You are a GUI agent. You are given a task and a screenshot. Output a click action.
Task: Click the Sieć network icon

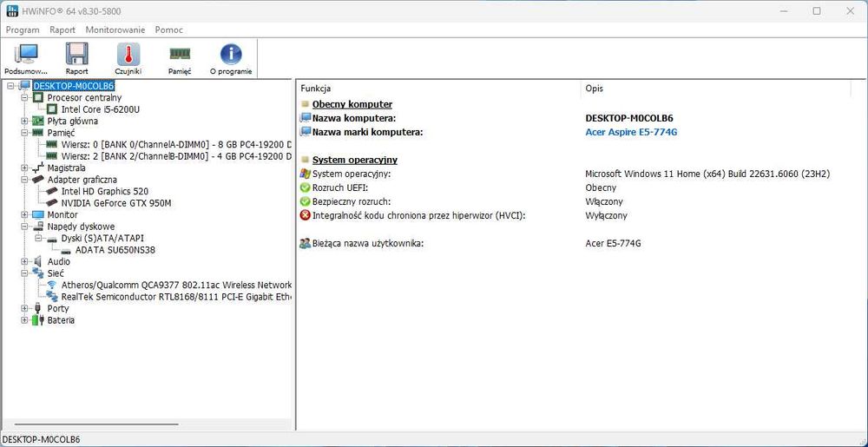click(x=37, y=273)
